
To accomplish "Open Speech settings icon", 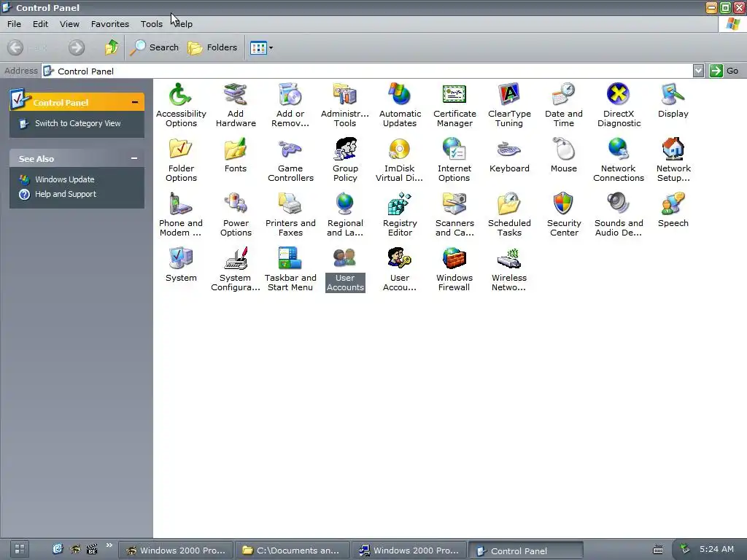I will pos(673,210).
